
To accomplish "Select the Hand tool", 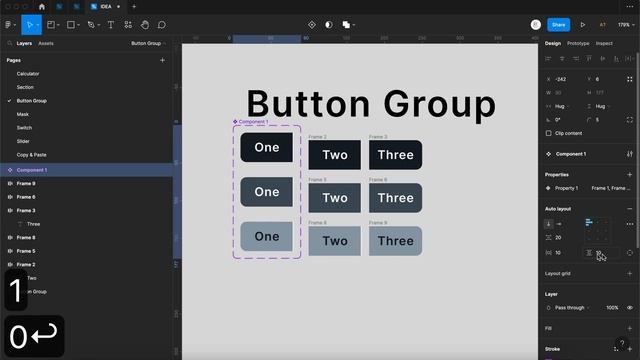I will [145, 25].
